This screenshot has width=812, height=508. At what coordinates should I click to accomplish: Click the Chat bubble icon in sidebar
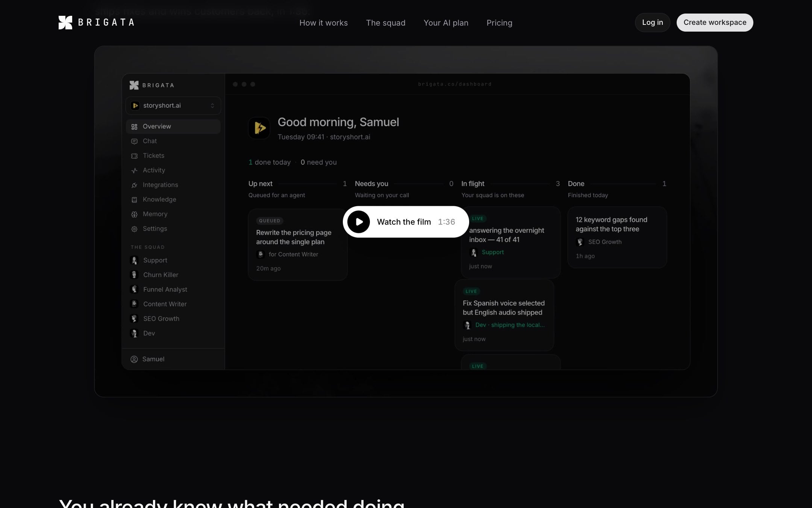pos(134,141)
